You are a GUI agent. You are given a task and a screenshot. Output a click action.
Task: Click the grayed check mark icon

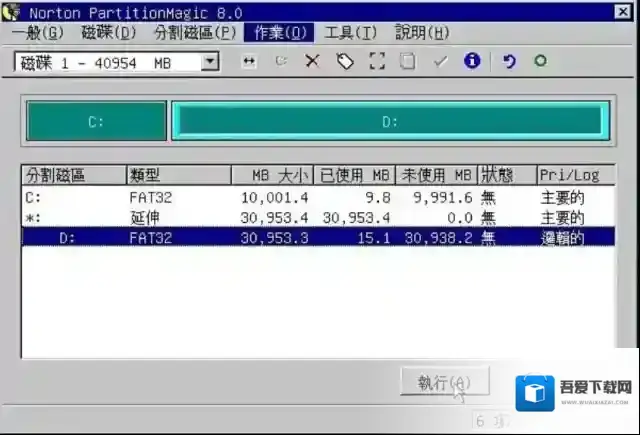coord(440,62)
